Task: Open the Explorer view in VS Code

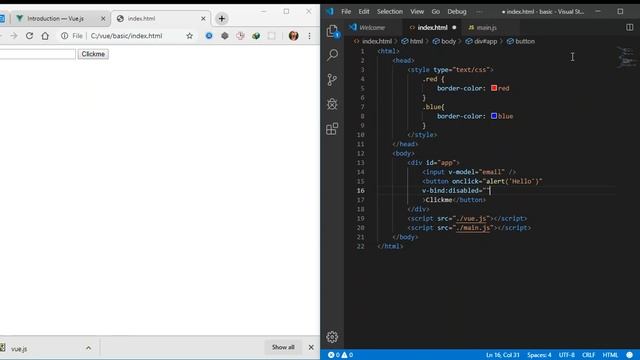Action: 332,31
